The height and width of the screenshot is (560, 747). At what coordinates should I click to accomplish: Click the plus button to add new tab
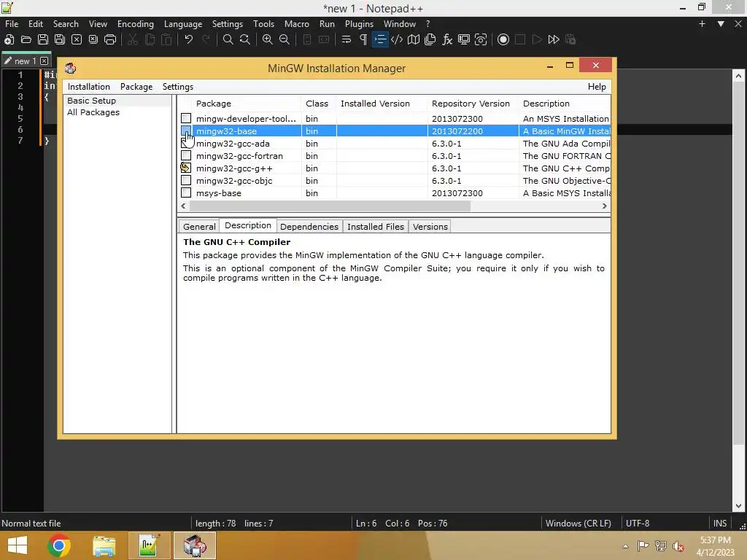(x=702, y=24)
